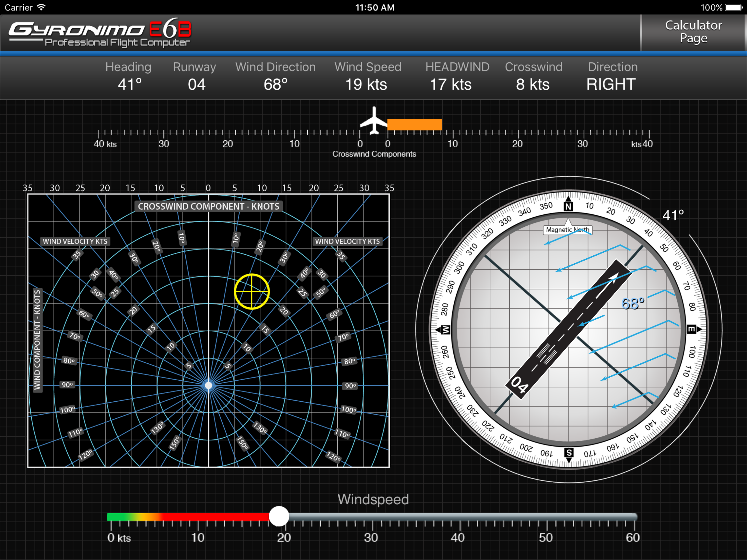The height and width of the screenshot is (560, 747).
Task: Tap the HEADWIND 17 kts readout
Action: point(451,84)
